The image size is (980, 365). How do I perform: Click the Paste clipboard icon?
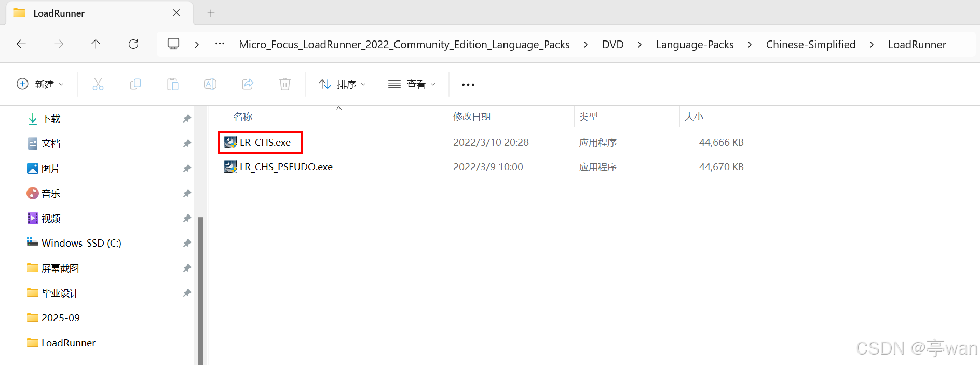(173, 84)
